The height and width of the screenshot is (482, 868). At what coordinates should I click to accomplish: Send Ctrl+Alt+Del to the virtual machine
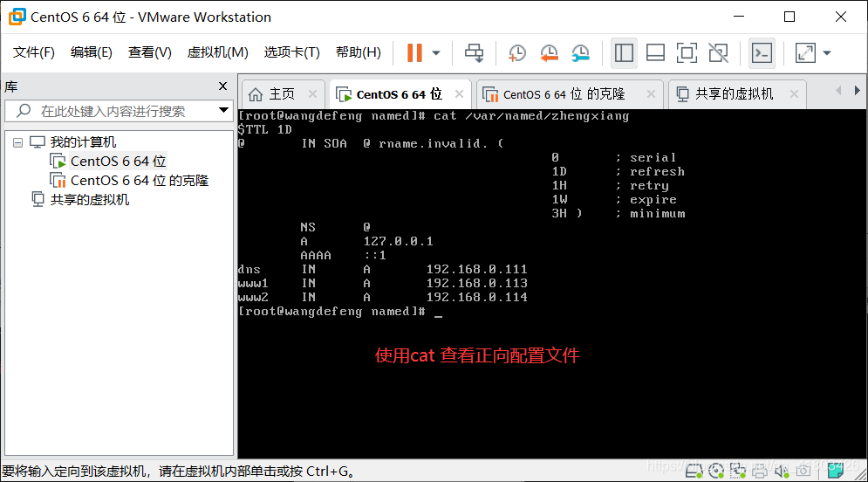(x=474, y=52)
